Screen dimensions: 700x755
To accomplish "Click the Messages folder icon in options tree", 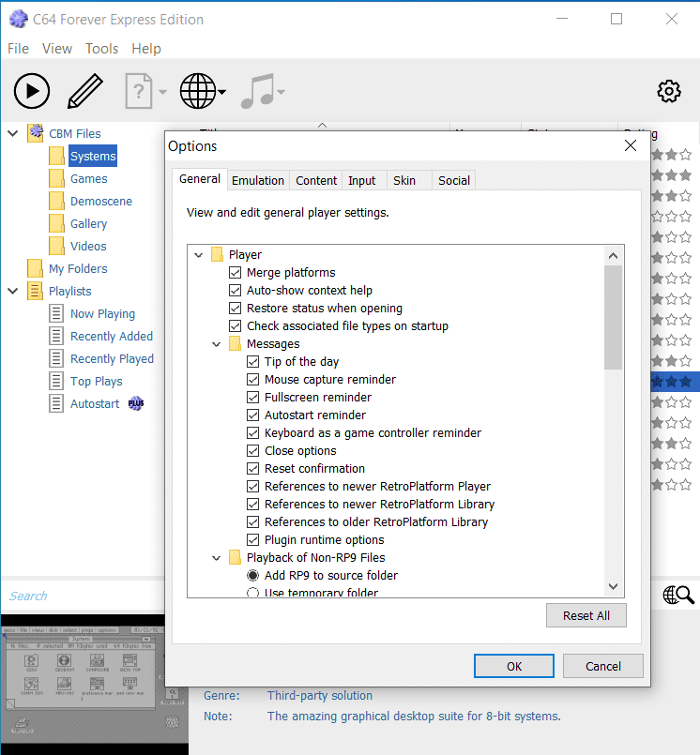I will [236, 344].
